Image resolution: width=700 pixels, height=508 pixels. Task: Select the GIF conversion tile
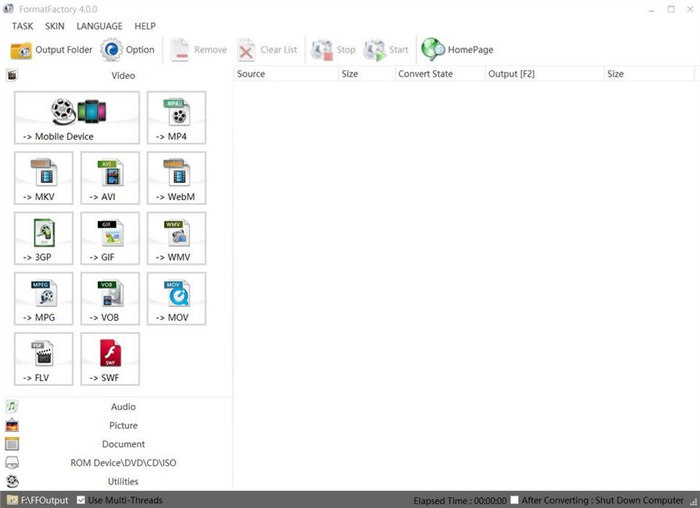[x=110, y=238]
